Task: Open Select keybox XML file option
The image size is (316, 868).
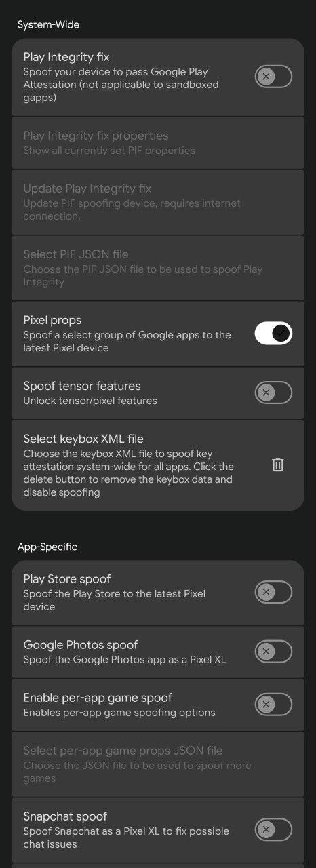Action: [x=158, y=465]
